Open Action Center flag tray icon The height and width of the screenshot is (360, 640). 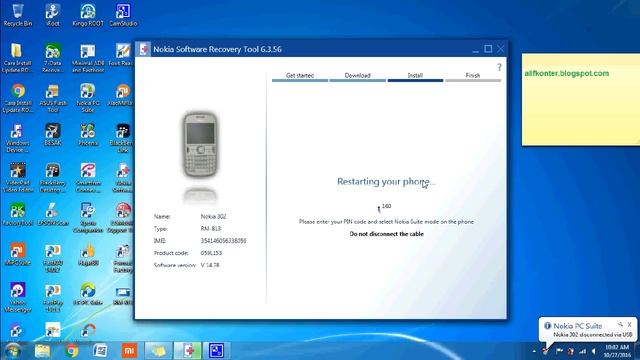(x=559, y=351)
